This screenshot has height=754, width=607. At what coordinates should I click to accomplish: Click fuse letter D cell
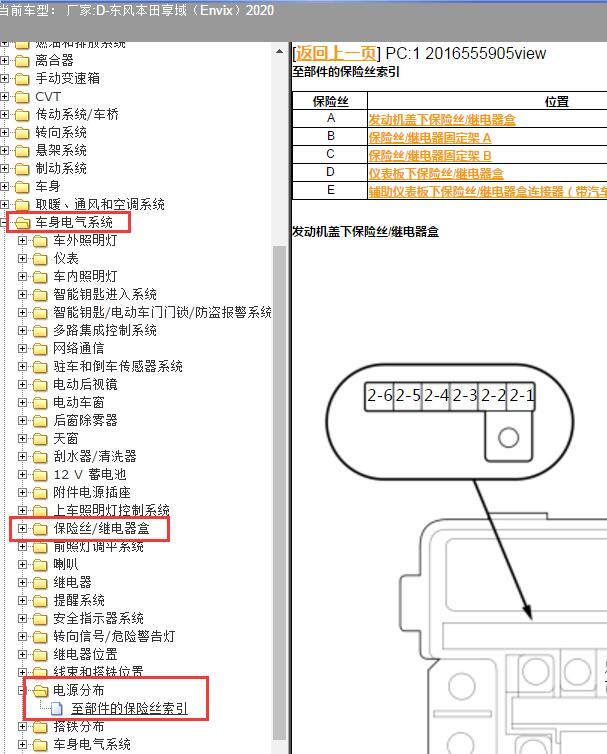point(330,172)
